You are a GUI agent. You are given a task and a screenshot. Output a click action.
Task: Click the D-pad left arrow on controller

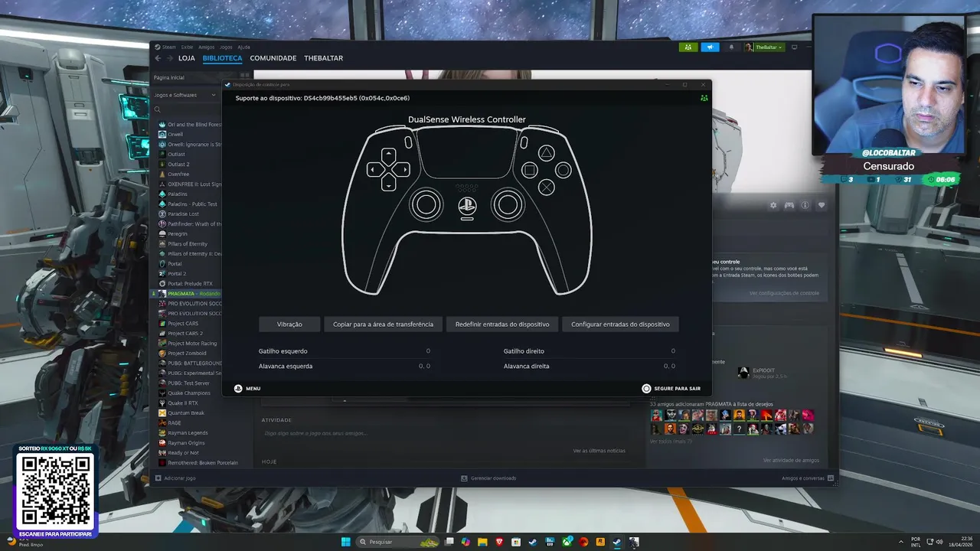click(x=374, y=169)
